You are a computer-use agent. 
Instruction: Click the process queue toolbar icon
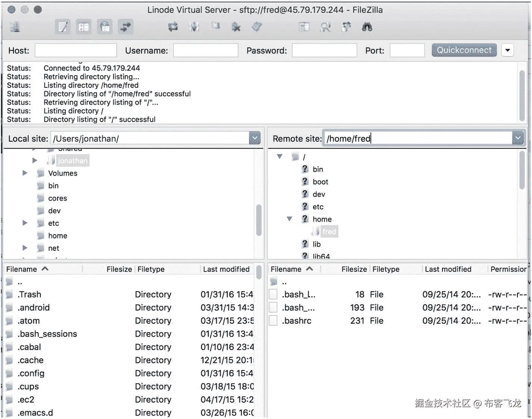coord(194,27)
